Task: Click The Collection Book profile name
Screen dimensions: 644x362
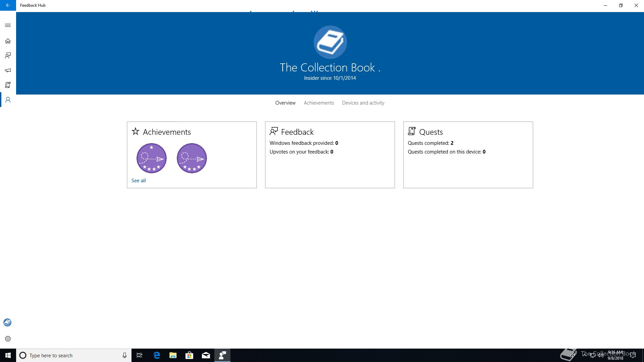Action: click(330, 67)
